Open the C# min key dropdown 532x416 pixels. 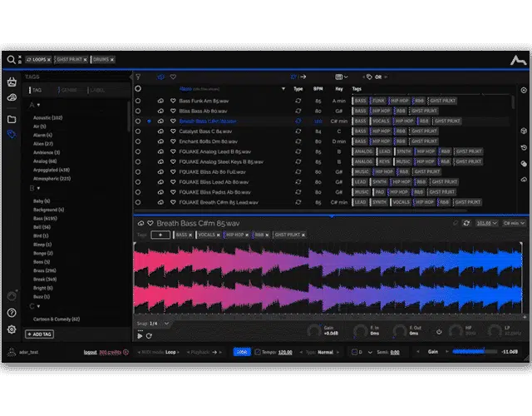coord(514,223)
